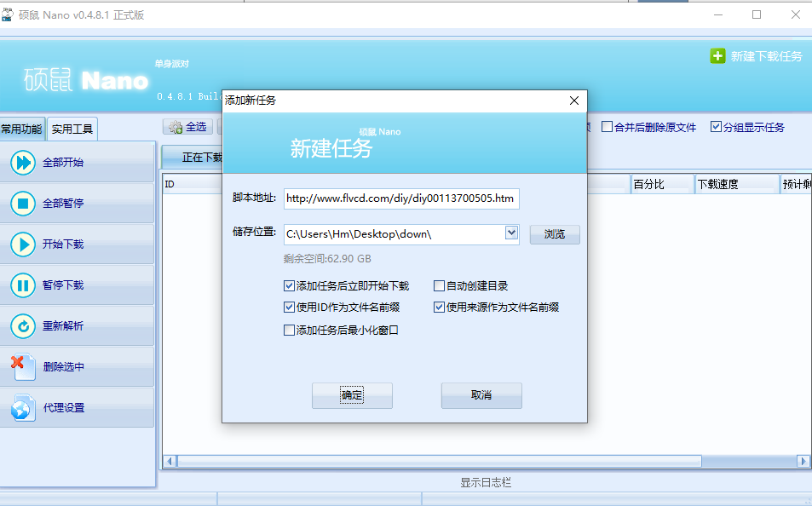This screenshot has height=506, width=812.
Task: Click the 脚本地址 URL input field
Action: [x=401, y=198]
